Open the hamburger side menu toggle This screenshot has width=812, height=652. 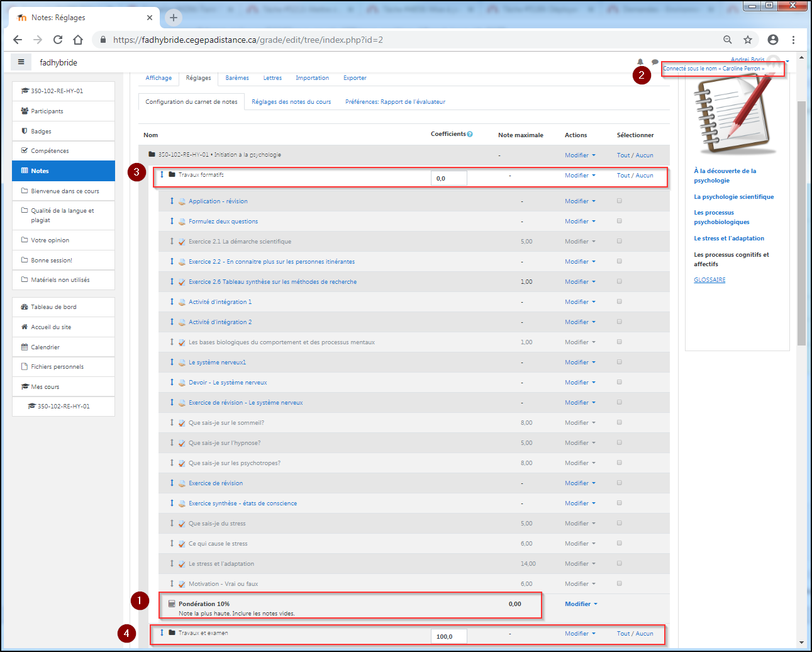point(21,62)
